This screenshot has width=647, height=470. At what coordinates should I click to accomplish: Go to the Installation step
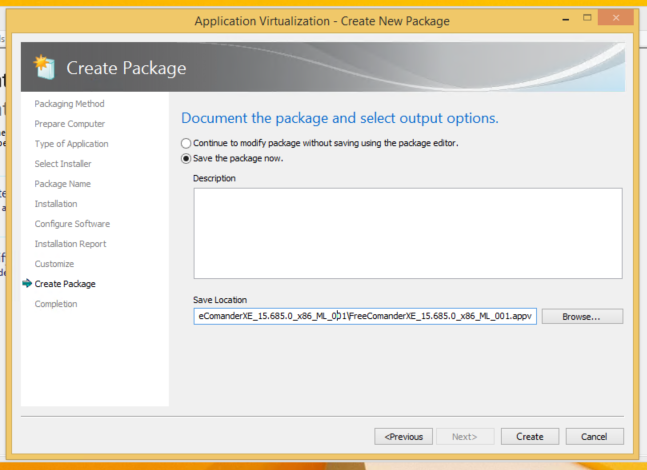pyautogui.click(x=56, y=204)
